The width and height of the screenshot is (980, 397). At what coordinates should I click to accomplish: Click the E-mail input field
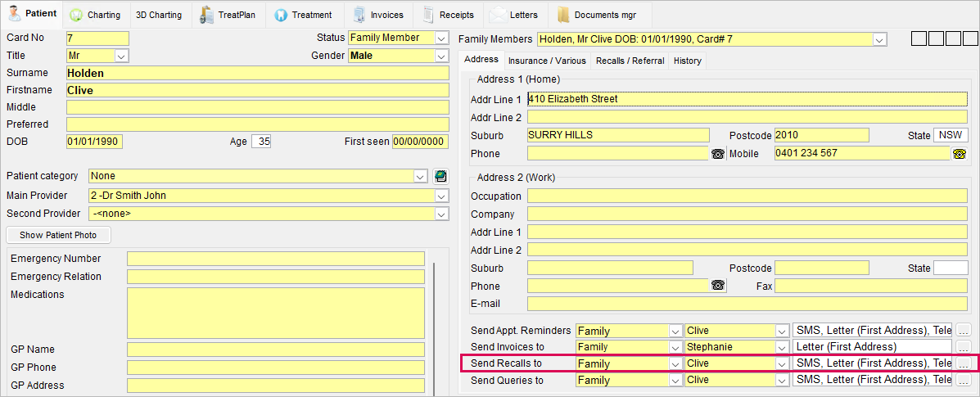pyautogui.click(x=747, y=304)
